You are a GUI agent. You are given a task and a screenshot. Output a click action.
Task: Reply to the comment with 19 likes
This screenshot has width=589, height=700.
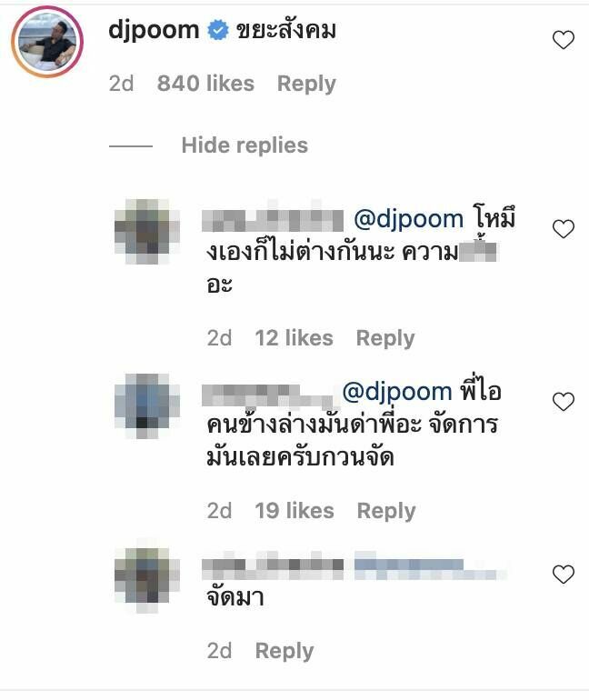pos(386,511)
